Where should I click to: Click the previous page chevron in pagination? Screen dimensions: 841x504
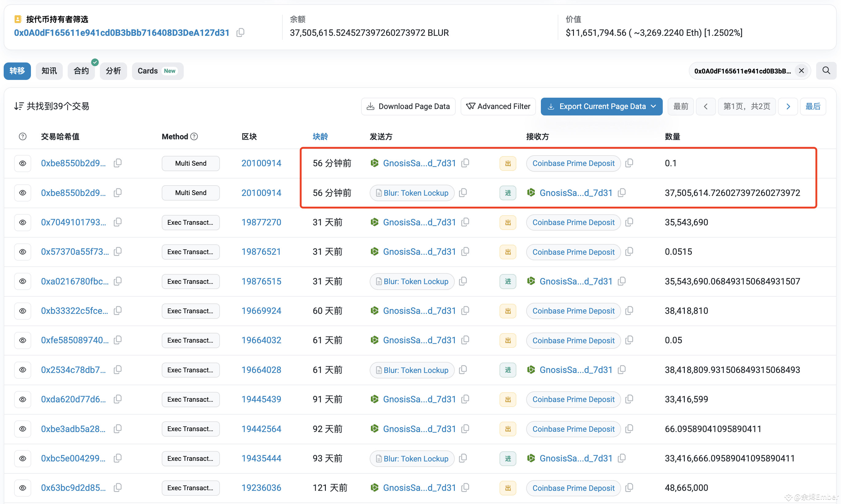point(706,106)
